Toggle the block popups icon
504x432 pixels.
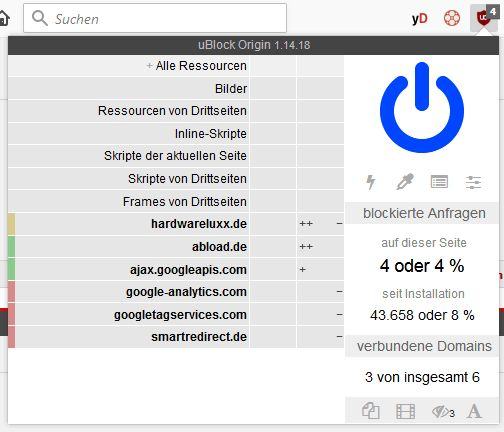pyautogui.click(x=371, y=411)
